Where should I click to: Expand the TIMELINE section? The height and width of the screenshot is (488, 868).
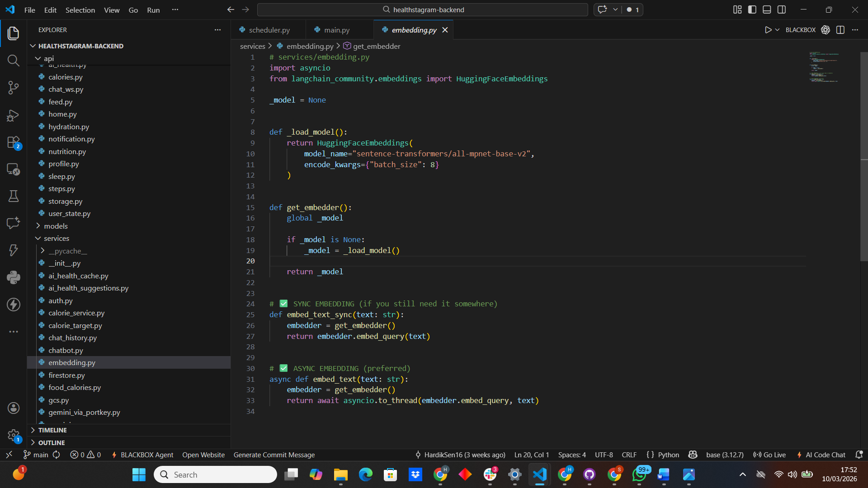pos(52,430)
